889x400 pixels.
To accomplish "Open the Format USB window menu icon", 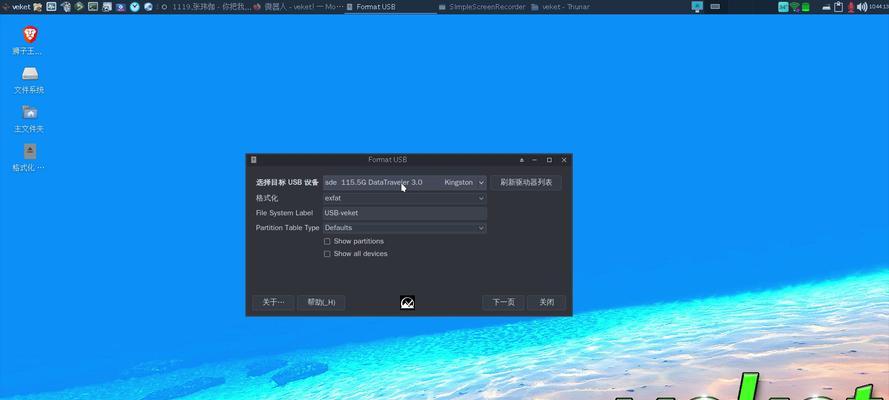I will click(x=254, y=160).
